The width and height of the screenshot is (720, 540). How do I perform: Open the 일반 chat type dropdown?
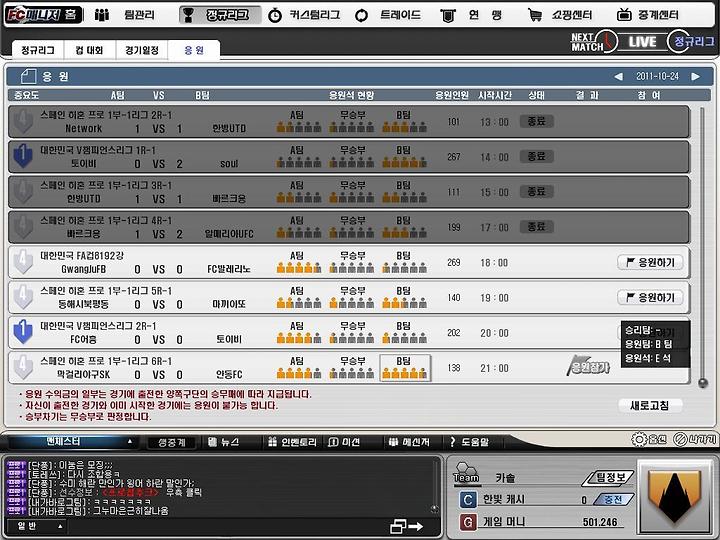[x=37, y=526]
